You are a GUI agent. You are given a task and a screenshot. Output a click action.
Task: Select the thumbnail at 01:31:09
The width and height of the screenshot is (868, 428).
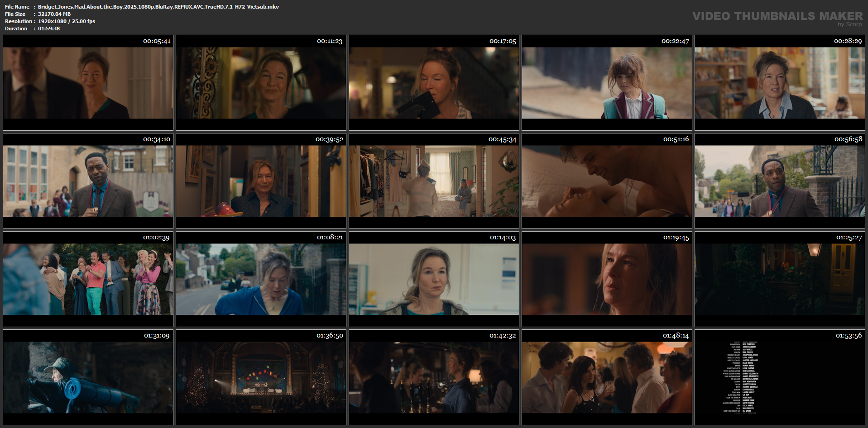click(x=88, y=377)
